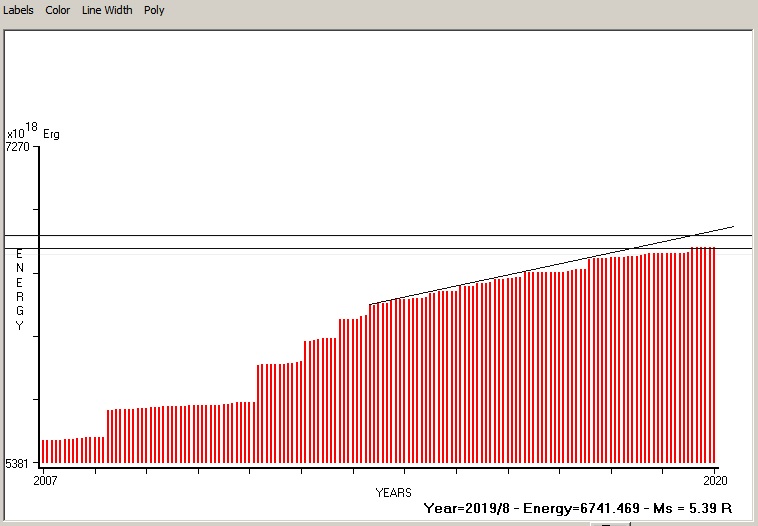
Task: Click the 5381 minimum energy axis label
Action: 19,463
